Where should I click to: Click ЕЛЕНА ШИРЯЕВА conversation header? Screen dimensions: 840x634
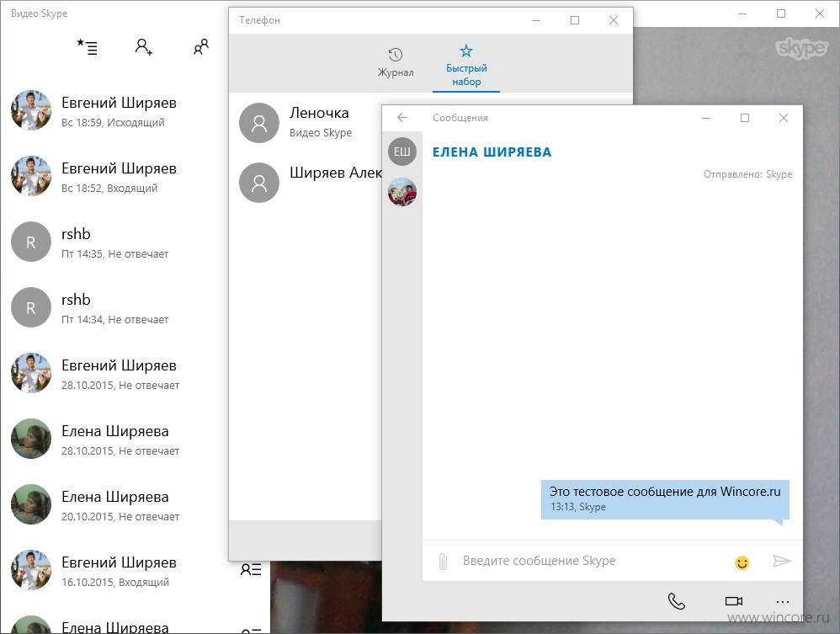click(492, 152)
